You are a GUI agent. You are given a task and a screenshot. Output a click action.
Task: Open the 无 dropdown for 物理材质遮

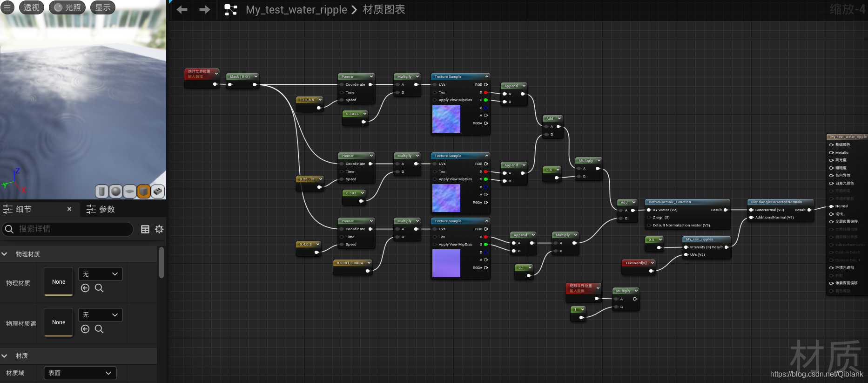pos(101,315)
